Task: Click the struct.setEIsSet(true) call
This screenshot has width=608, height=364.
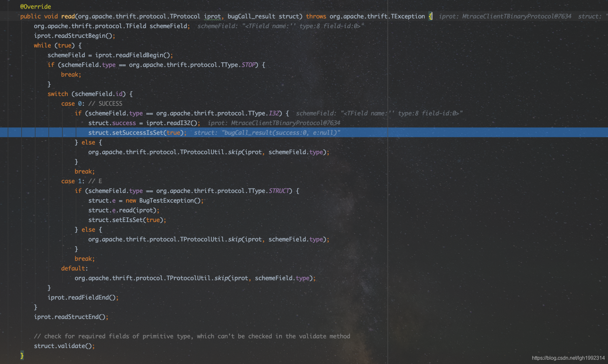Action: 127,220
